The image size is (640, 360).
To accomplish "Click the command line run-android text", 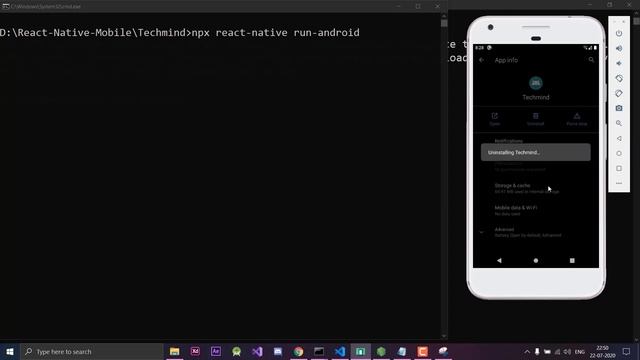I will (276, 33).
